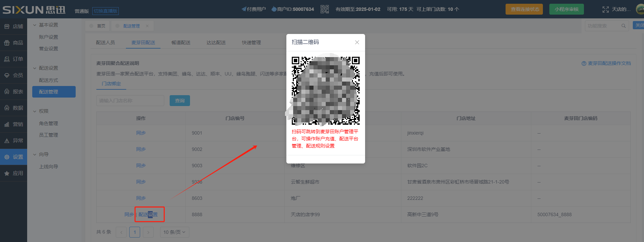Click the previous page arrow
The width and height of the screenshot is (644, 242).
(x=121, y=232)
